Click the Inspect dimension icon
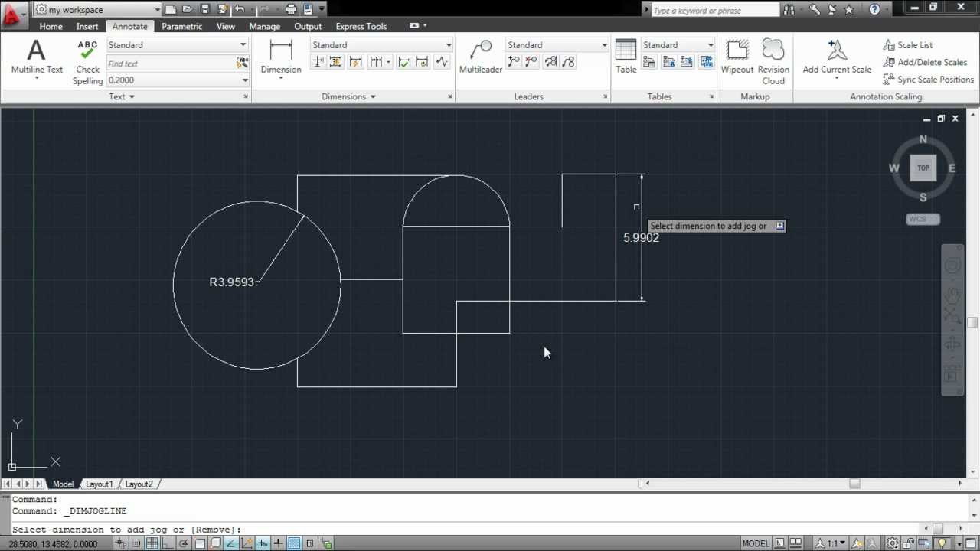This screenshot has height=551, width=980. pyautogui.click(x=405, y=62)
